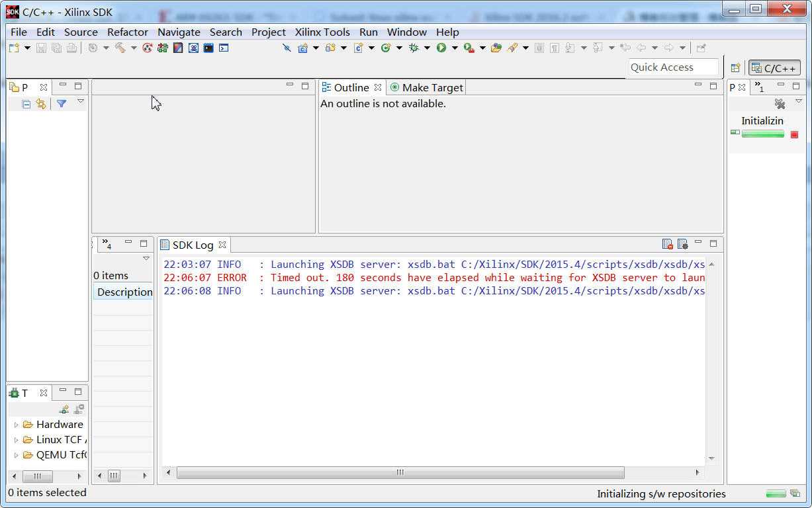Toggle Link with Editor in Project panel
This screenshot has width=812, height=508.
pyautogui.click(x=41, y=104)
